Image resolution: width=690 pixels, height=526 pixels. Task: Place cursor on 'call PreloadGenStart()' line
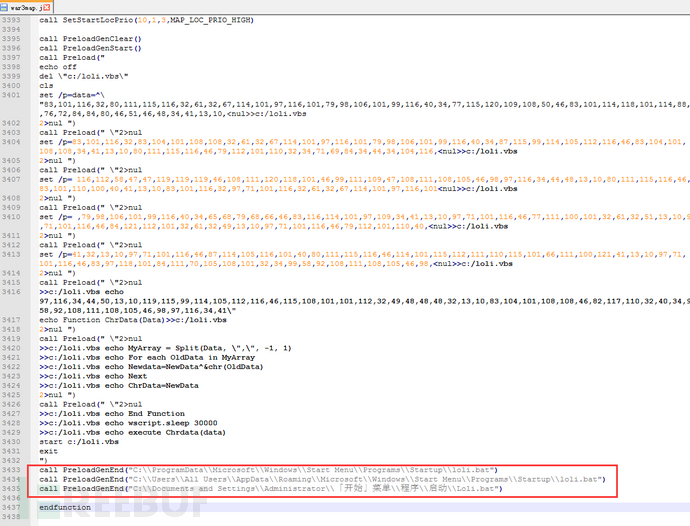coord(90,48)
